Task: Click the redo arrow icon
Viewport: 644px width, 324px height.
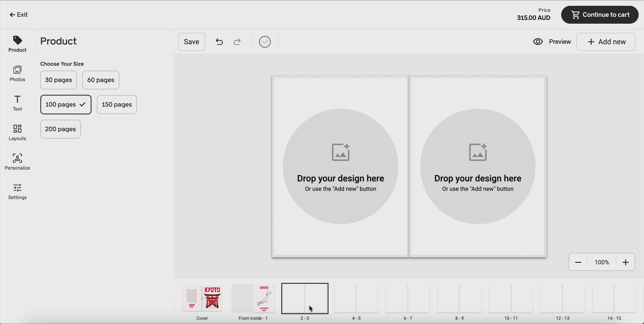Action: pyautogui.click(x=237, y=42)
